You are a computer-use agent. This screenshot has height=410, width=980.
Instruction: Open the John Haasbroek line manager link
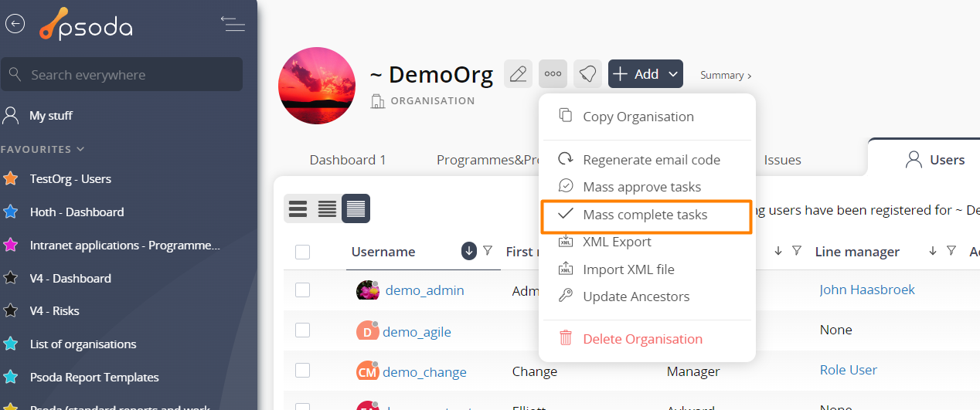pyautogui.click(x=867, y=290)
